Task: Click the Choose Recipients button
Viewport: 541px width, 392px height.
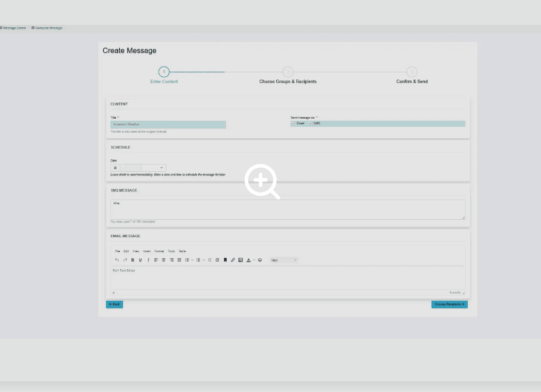Action: (x=449, y=304)
